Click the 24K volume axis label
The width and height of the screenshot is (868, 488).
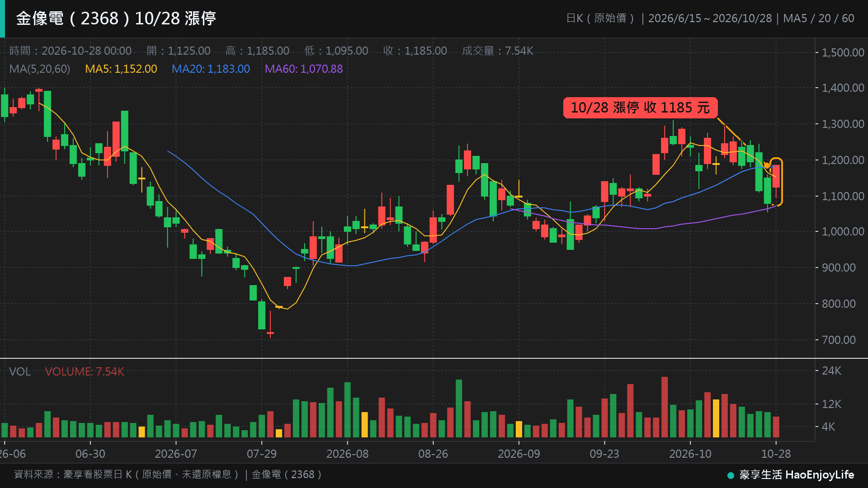pyautogui.click(x=831, y=371)
